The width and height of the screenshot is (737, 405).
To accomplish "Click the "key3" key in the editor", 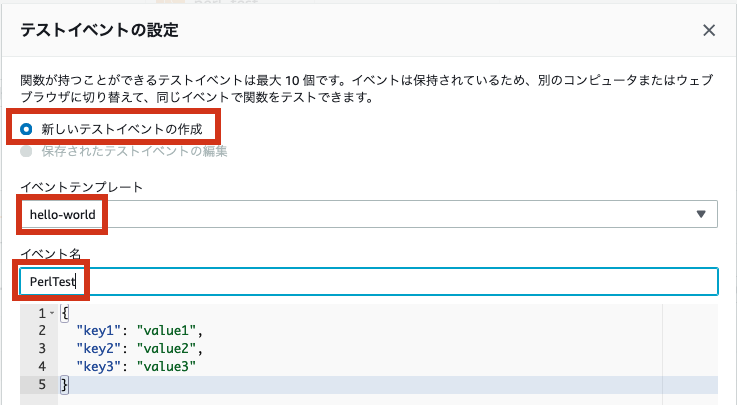I will 99,366.
